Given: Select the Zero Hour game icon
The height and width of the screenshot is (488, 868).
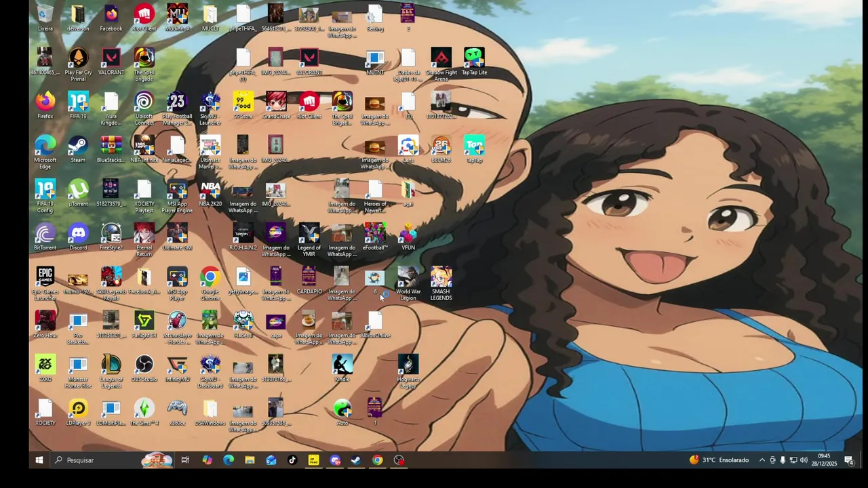Looking at the screenshot, I should [45, 325].
